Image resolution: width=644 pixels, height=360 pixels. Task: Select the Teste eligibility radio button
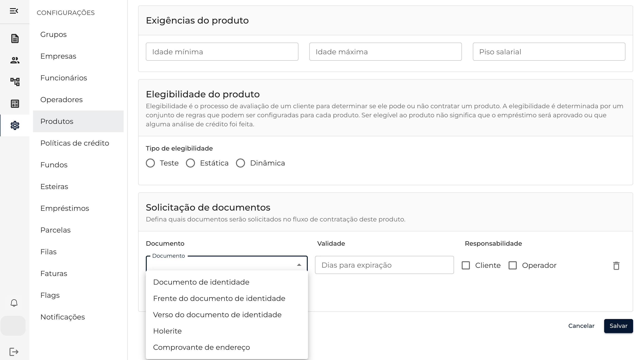[x=150, y=163]
